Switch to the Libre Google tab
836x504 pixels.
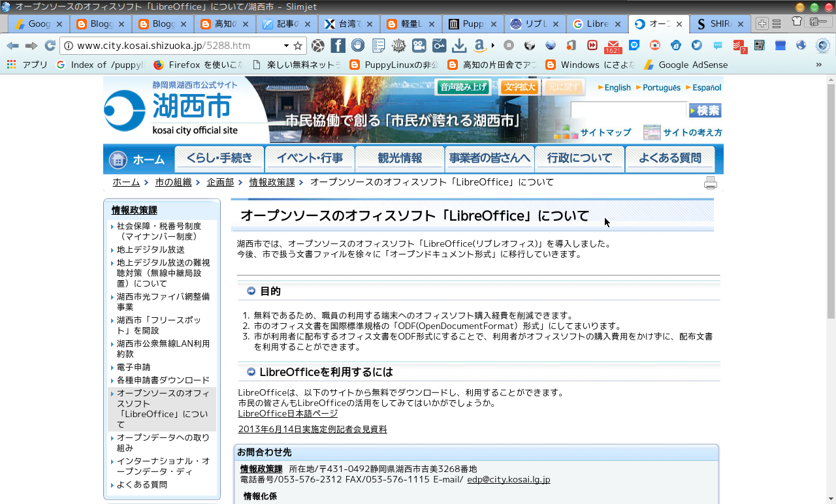(597, 24)
